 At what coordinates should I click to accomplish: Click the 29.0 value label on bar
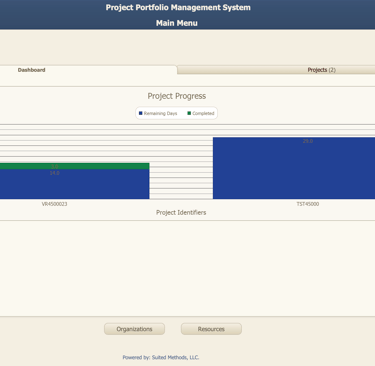[x=308, y=141]
